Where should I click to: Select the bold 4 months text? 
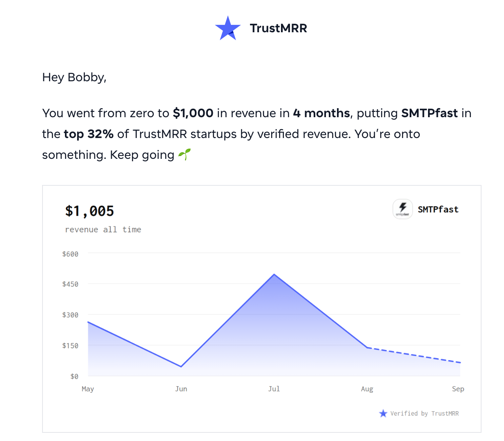(x=321, y=113)
